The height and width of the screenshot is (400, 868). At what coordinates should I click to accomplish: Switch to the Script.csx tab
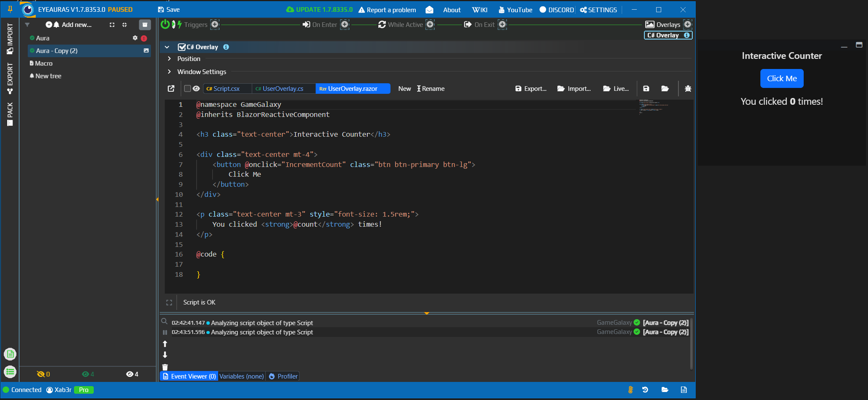pyautogui.click(x=227, y=88)
